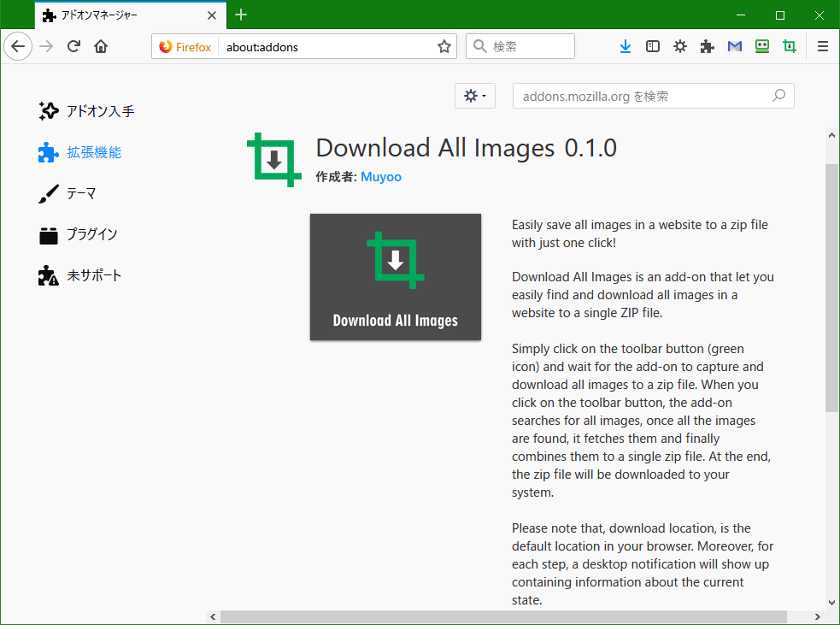Click the gear toolbar icon
This screenshot has width=840, height=625.
(x=680, y=47)
